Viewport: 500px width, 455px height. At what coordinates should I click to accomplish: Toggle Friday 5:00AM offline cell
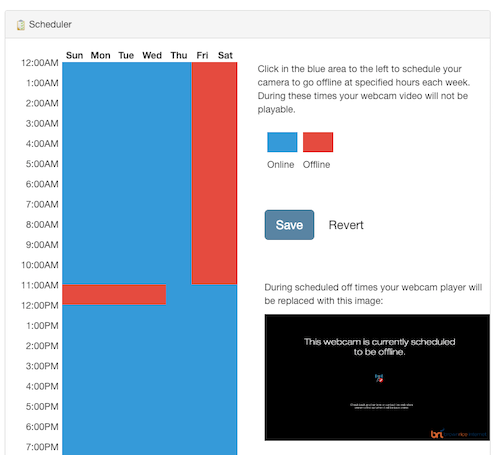[203, 174]
